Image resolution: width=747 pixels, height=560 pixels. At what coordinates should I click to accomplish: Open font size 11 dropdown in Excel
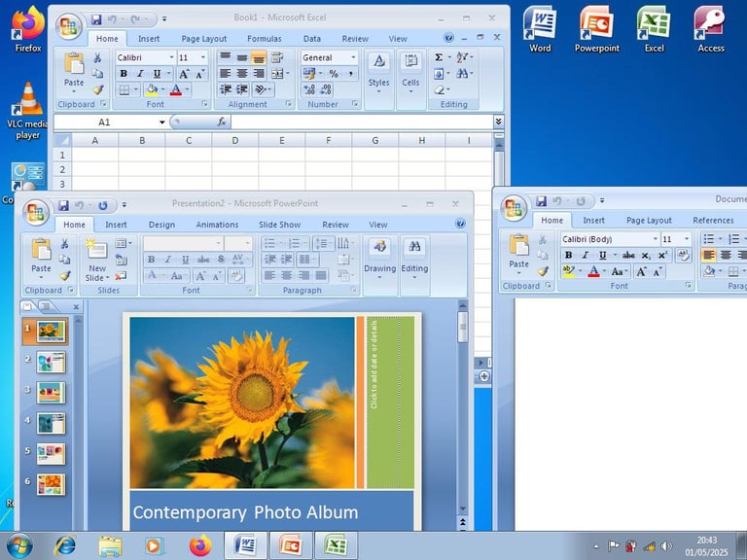point(203,57)
